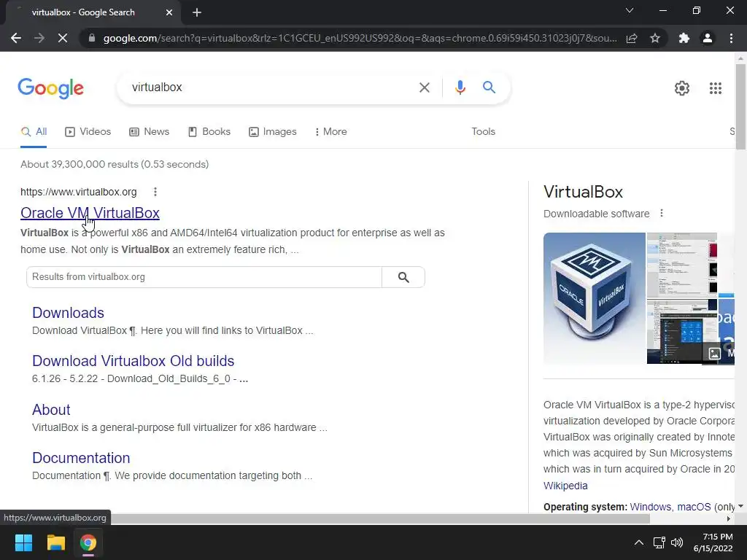Click the voice search microphone icon

point(460,87)
